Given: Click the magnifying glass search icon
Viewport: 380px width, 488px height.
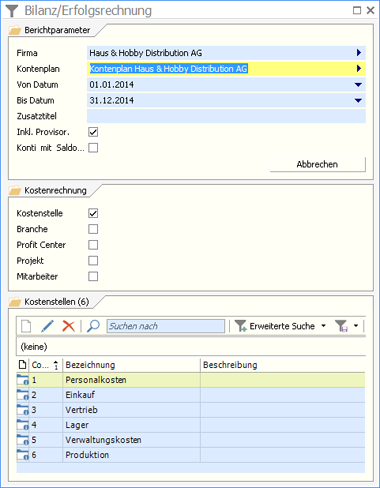Looking at the screenshot, I should coord(93,326).
